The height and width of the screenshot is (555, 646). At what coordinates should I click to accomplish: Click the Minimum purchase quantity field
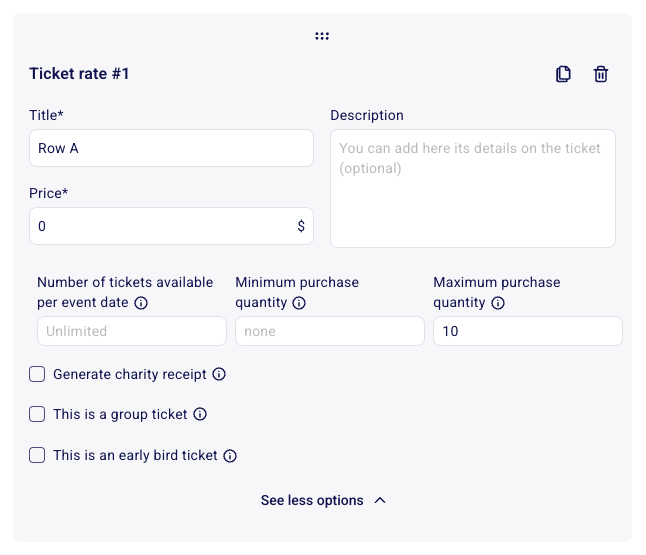330,331
